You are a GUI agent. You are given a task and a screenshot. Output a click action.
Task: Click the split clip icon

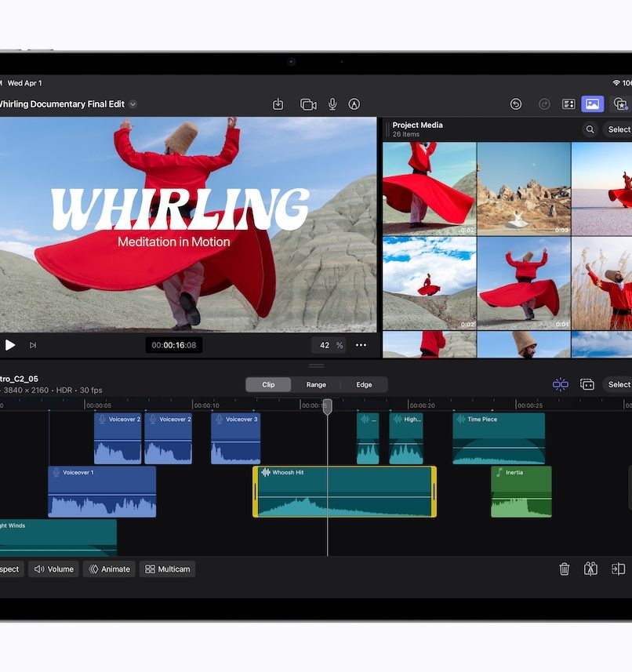click(x=590, y=569)
